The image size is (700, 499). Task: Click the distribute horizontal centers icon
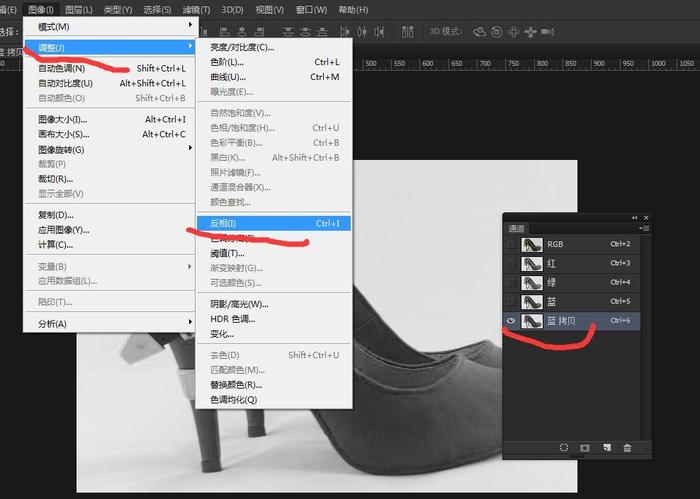coord(362,32)
